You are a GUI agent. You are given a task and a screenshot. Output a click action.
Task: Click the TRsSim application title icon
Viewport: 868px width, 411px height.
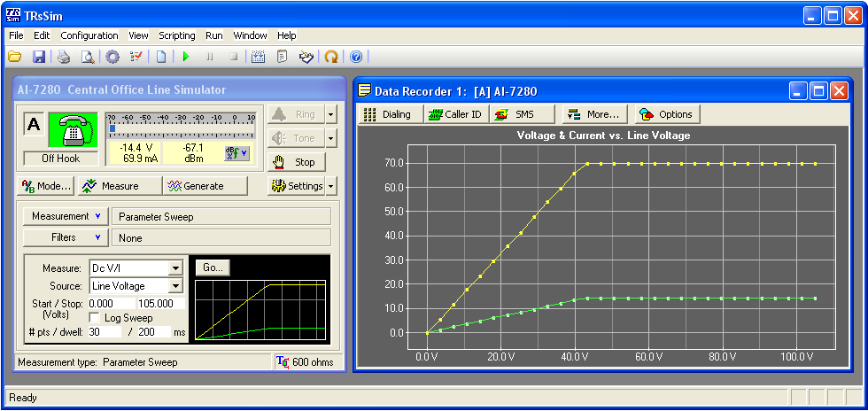[14, 15]
